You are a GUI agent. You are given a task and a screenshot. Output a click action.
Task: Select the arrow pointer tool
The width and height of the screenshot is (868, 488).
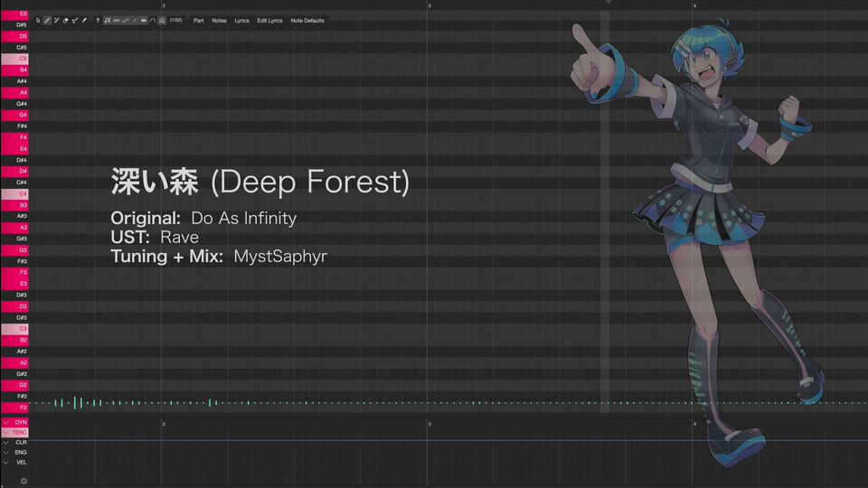pyautogui.click(x=38, y=21)
